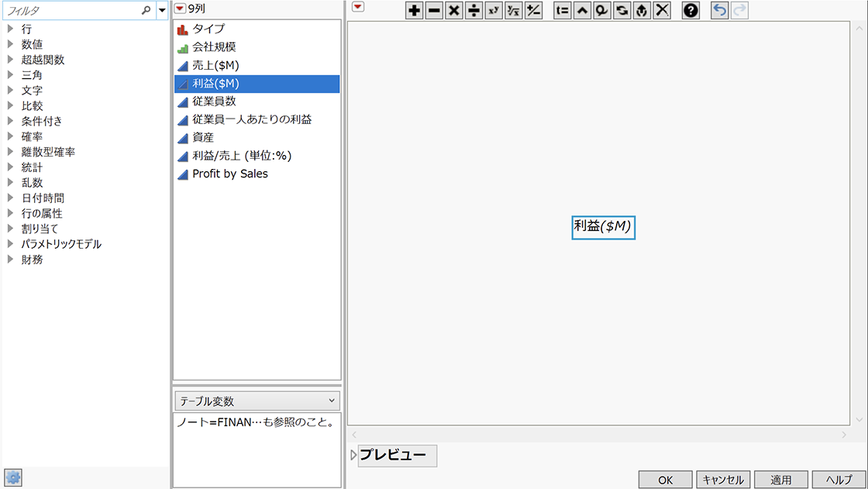This screenshot has height=489, width=868.
Task: Click the insert (caret) button
Action: pos(582,11)
